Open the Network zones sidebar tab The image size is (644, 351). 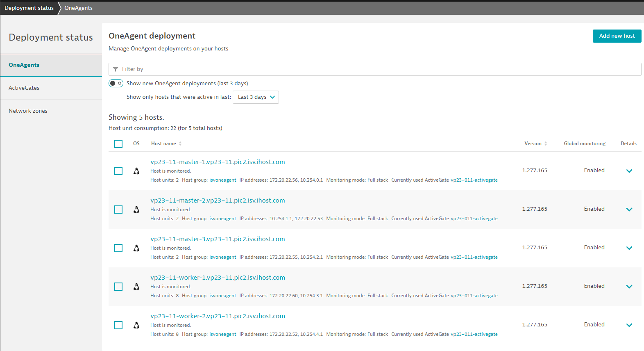tap(51, 111)
